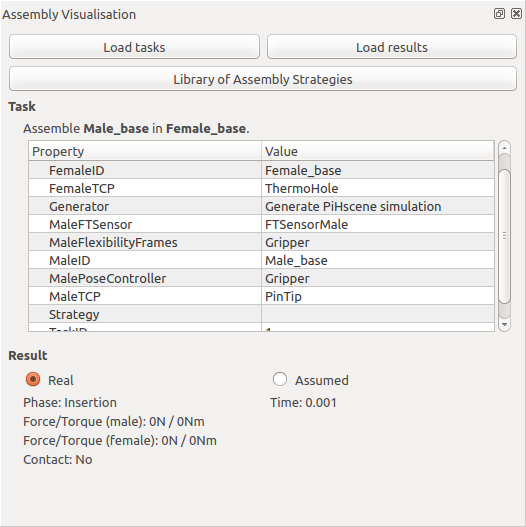
Task: Click the Property column header
Action: (145, 151)
